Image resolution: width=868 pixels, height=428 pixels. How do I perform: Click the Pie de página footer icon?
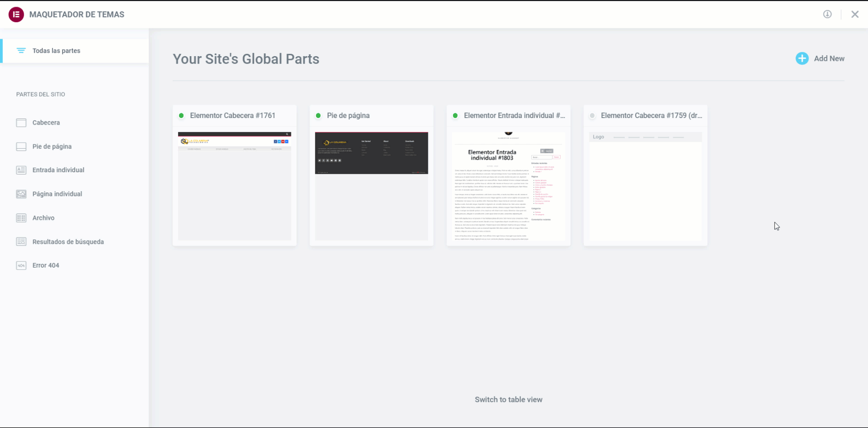[21, 147]
